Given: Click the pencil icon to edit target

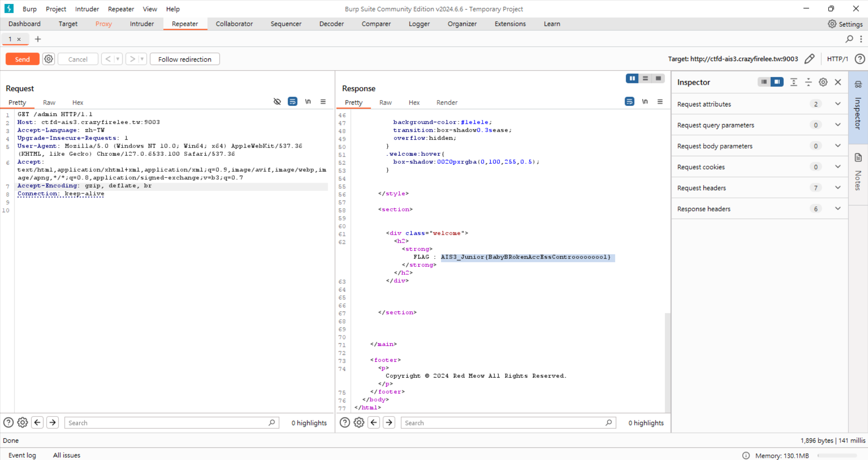Looking at the screenshot, I should coord(809,59).
